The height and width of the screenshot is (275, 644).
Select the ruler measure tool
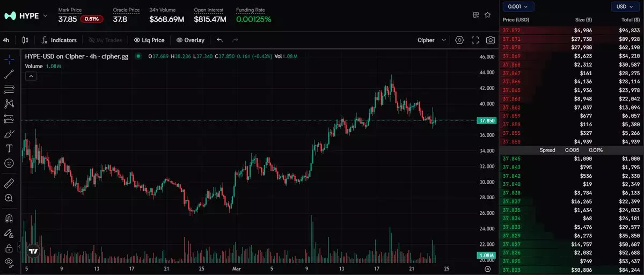(x=9, y=183)
